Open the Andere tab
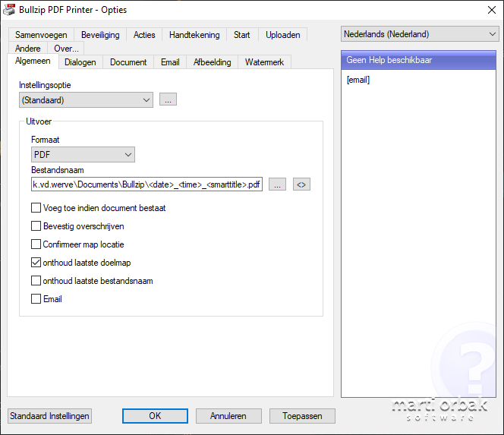 tap(28, 49)
